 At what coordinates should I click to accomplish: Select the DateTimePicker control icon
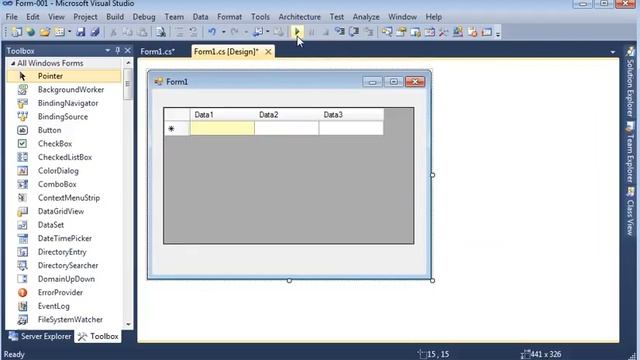click(22, 238)
